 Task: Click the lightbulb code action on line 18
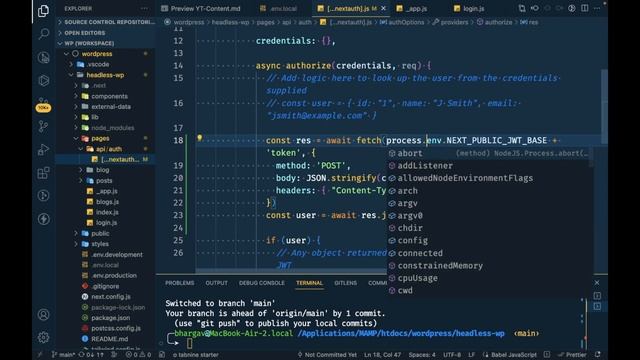(x=200, y=138)
